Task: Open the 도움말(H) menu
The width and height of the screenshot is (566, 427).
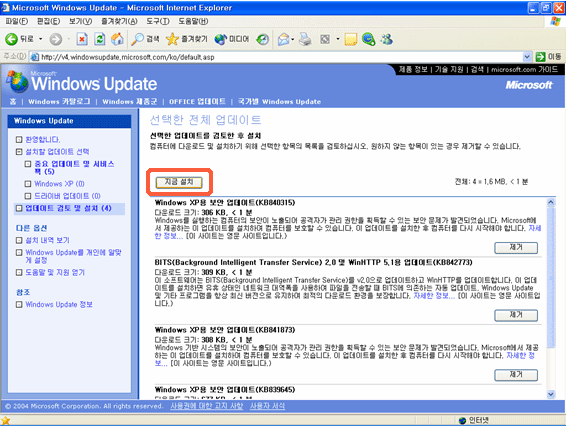Action: click(x=193, y=21)
